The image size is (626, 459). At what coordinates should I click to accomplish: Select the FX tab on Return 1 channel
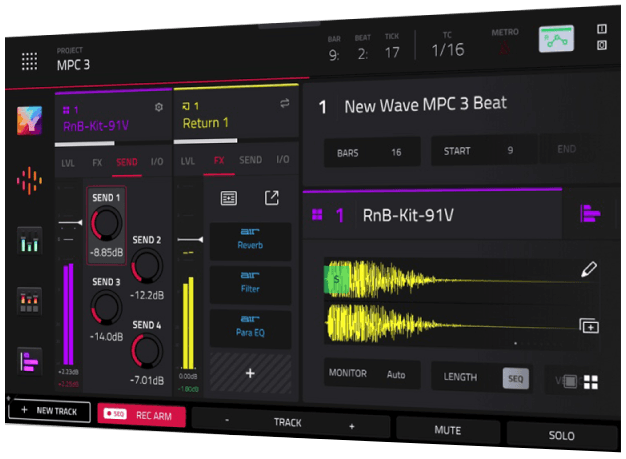(x=219, y=160)
